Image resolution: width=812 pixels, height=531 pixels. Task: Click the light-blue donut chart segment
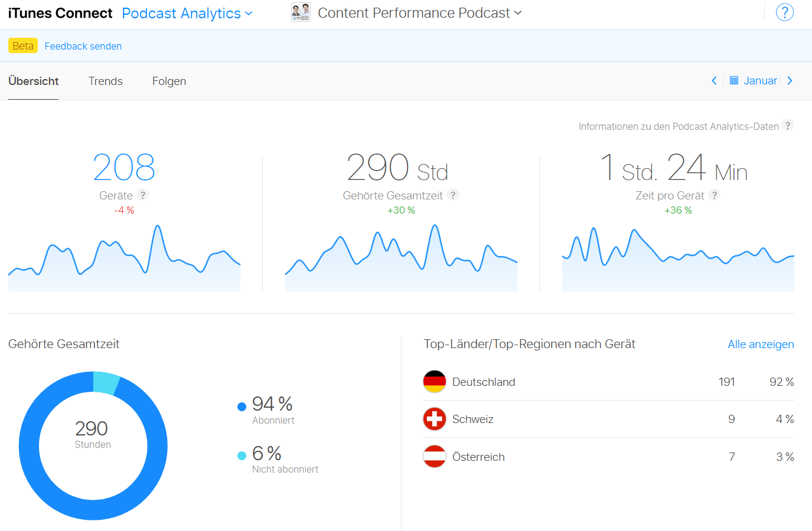click(106, 383)
